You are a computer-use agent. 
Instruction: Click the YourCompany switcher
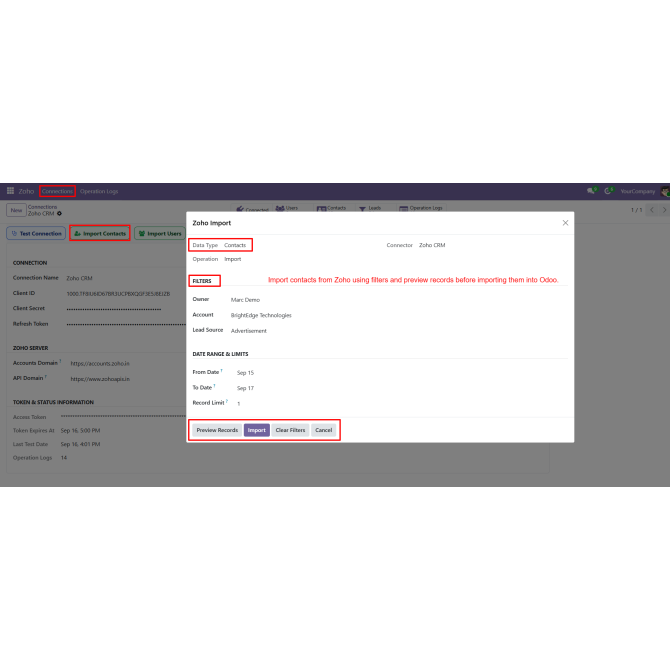click(638, 191)
